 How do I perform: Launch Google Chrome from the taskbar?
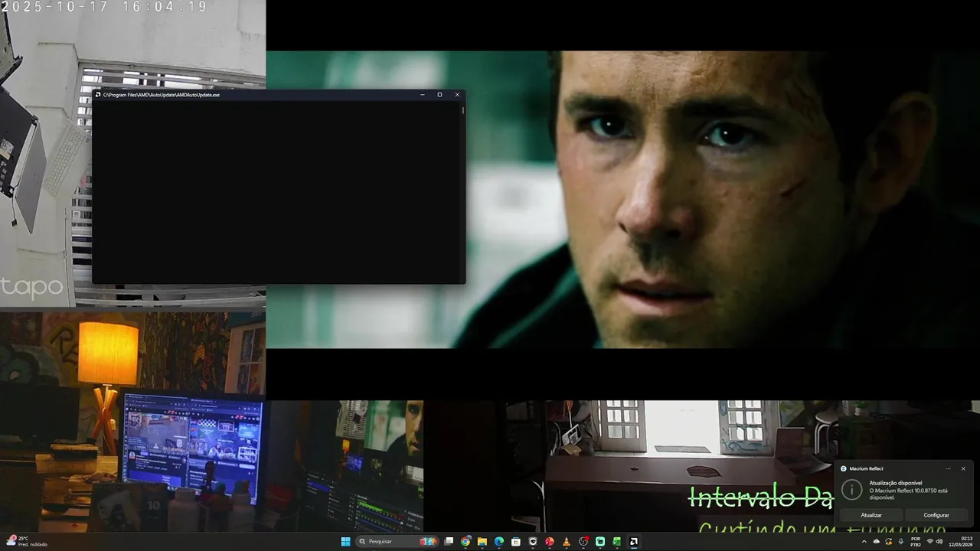pos(465,542)
